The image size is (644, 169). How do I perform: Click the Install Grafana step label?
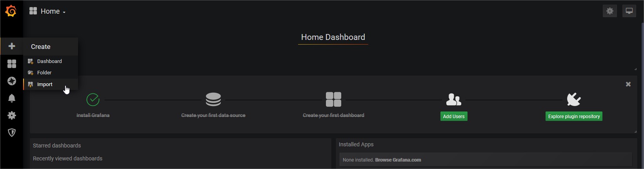[93, 115]
